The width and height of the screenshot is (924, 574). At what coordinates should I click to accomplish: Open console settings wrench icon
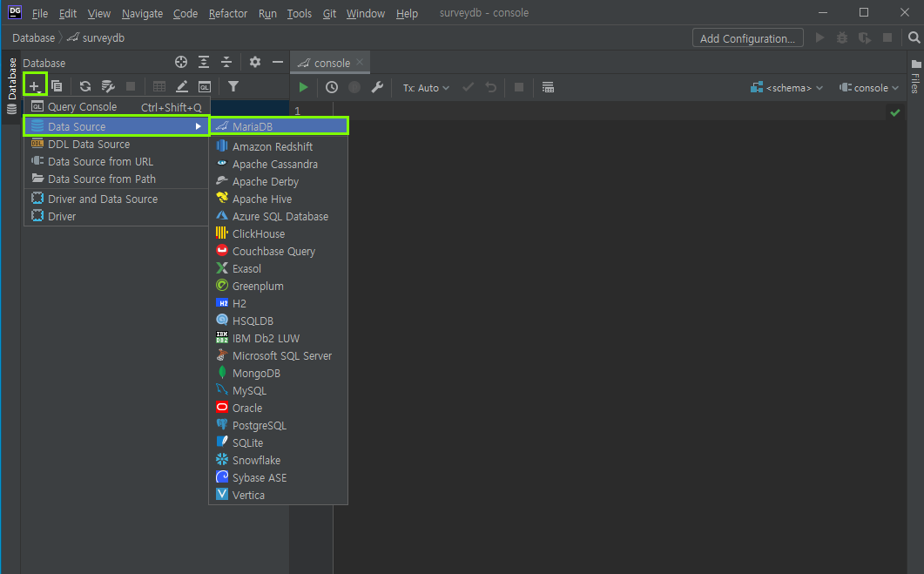click(377, 87)
